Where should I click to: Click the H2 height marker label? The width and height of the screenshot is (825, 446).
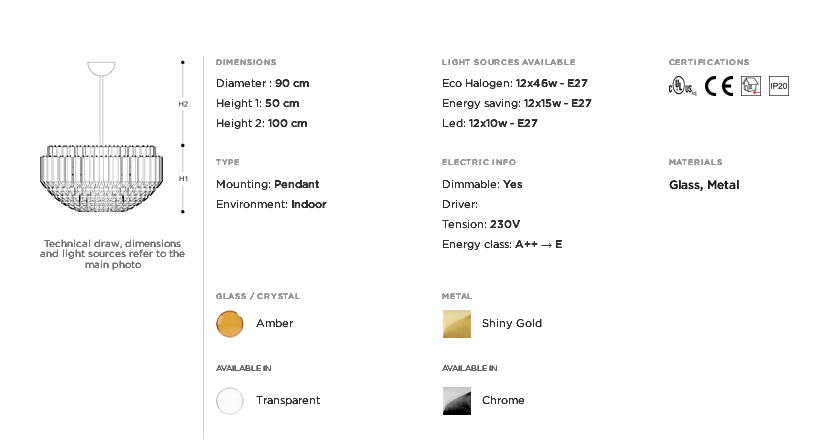pos(183,104)
